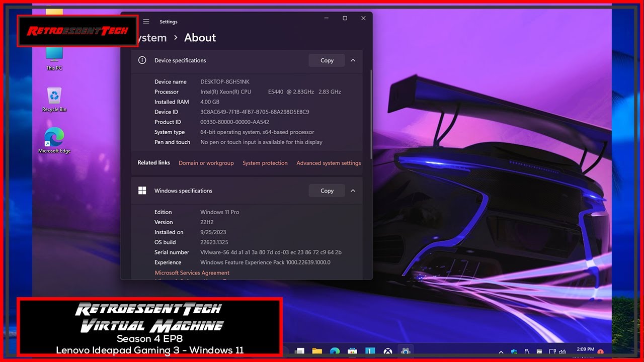
Task: Click the USB safely remove tray icon
Action: 526,351
